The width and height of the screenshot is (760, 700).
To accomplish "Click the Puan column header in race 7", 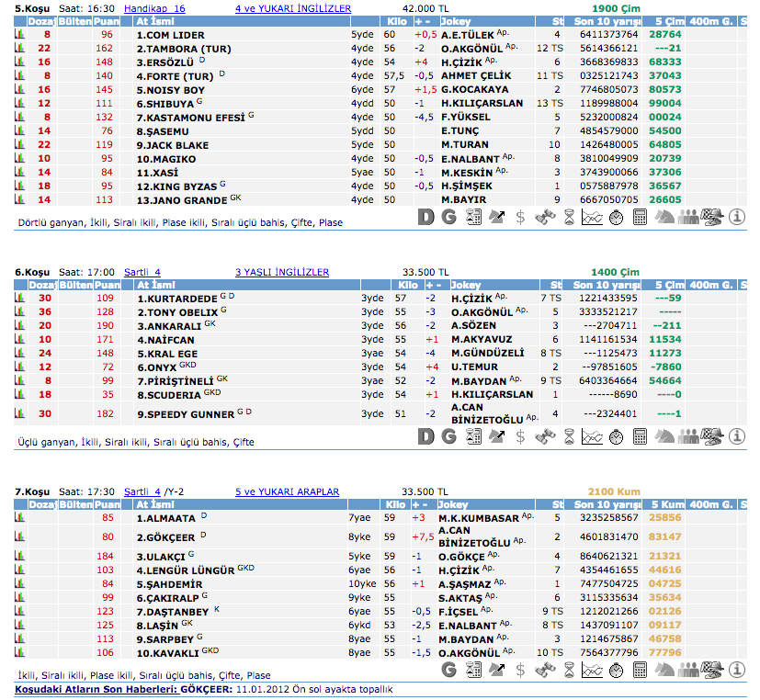I will 108,504.
